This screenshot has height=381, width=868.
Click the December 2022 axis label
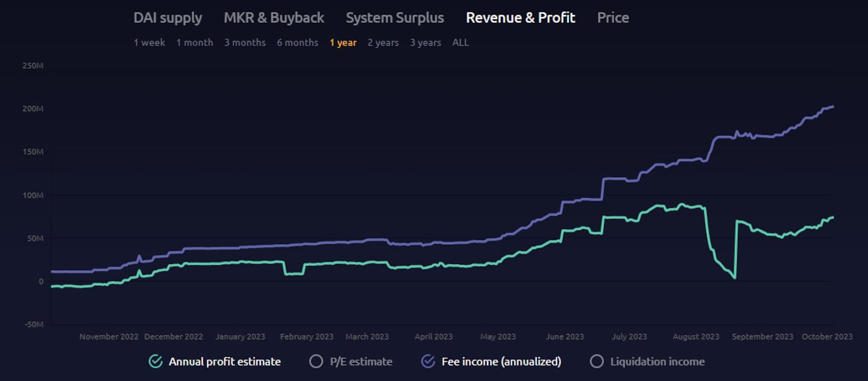pos(174,336)
